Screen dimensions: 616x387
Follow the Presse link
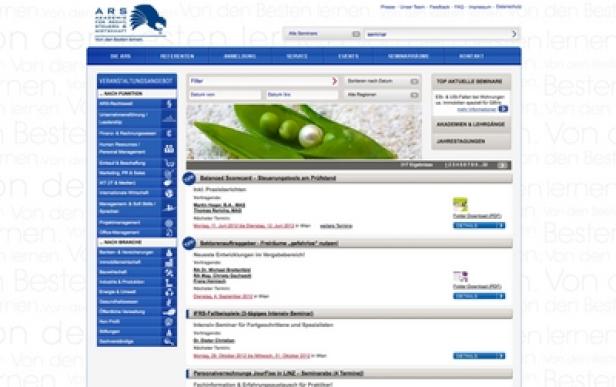388,7
